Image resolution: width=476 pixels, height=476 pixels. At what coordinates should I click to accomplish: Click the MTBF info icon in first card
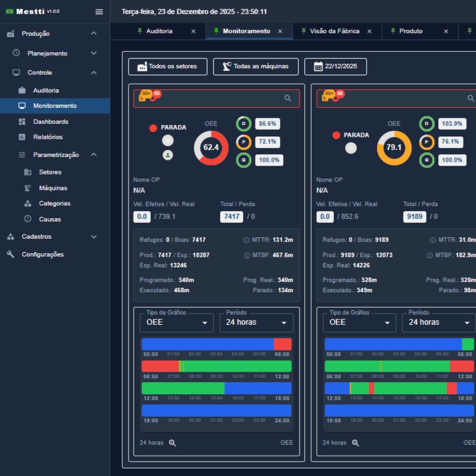pos(247,256)
